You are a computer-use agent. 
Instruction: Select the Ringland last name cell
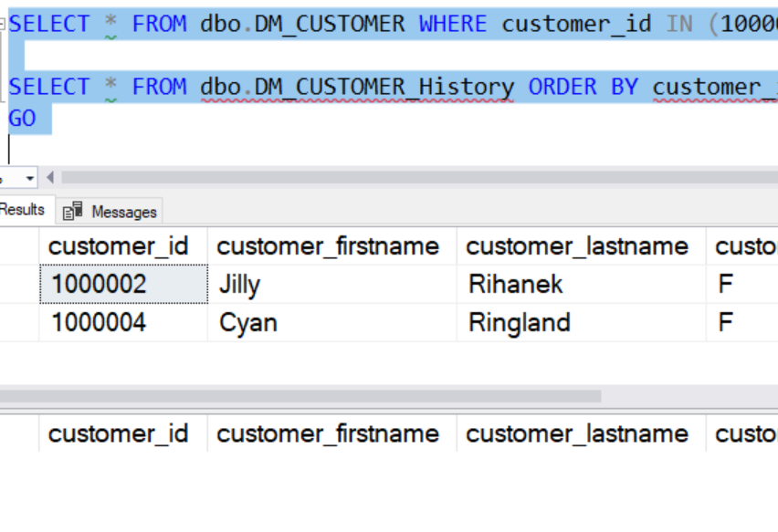[520, 323]
